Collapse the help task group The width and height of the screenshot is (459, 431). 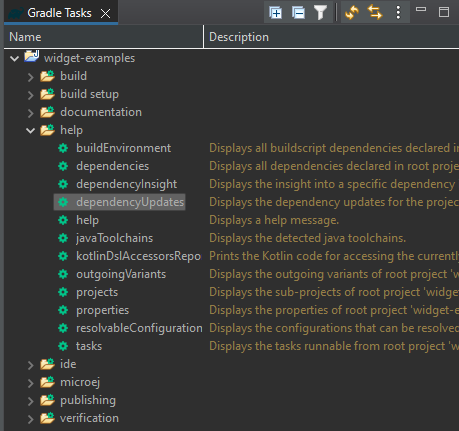click(x=30, y=131)
